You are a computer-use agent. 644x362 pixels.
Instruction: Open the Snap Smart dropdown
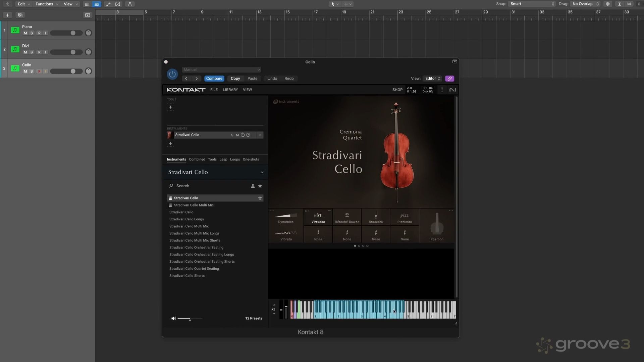click(x=532, y=4)
